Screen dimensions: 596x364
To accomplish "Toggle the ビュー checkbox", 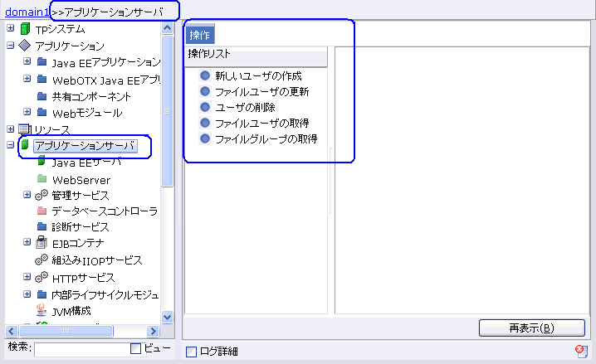I will click(136, 349).
